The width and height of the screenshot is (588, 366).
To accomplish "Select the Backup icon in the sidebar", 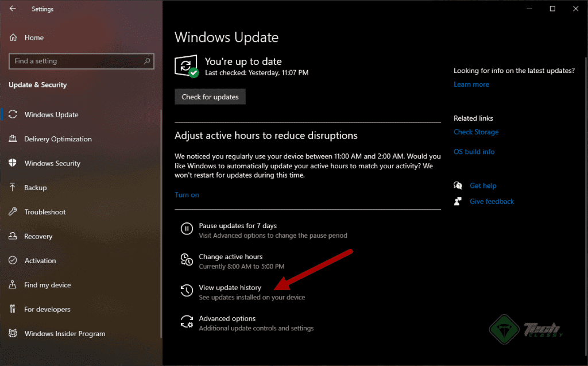I will 13,187.
